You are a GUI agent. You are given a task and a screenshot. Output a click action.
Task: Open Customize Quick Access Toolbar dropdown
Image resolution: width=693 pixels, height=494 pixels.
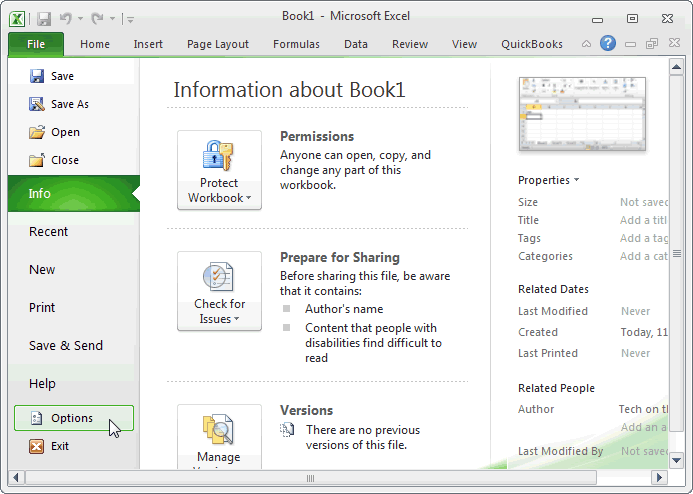coord(130,19)
